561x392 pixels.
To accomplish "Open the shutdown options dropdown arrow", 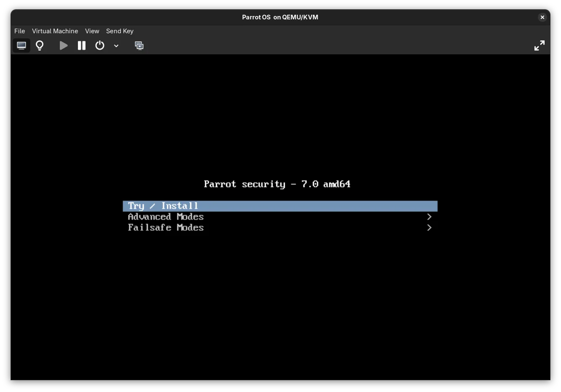I will point(116,45).
